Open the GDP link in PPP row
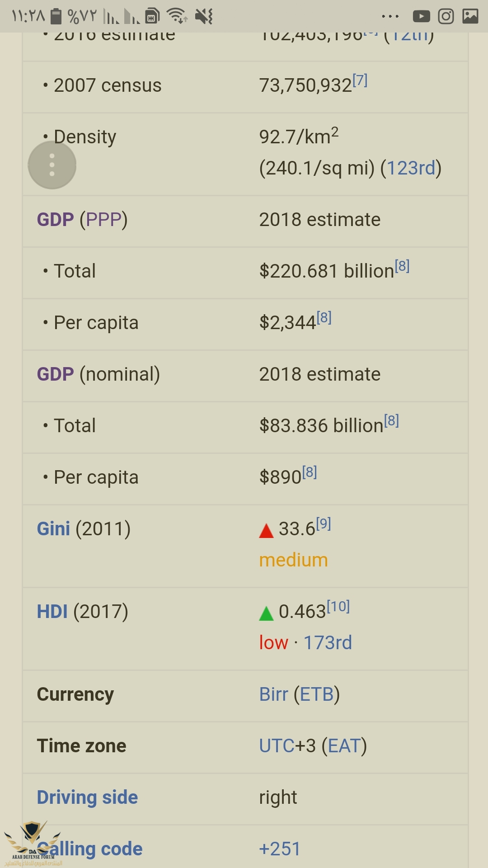This screenshot has height=868, width=488. [55, 220]
